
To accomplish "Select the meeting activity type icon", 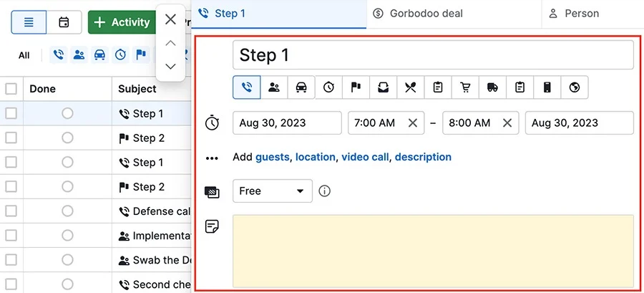I will 274,87.
